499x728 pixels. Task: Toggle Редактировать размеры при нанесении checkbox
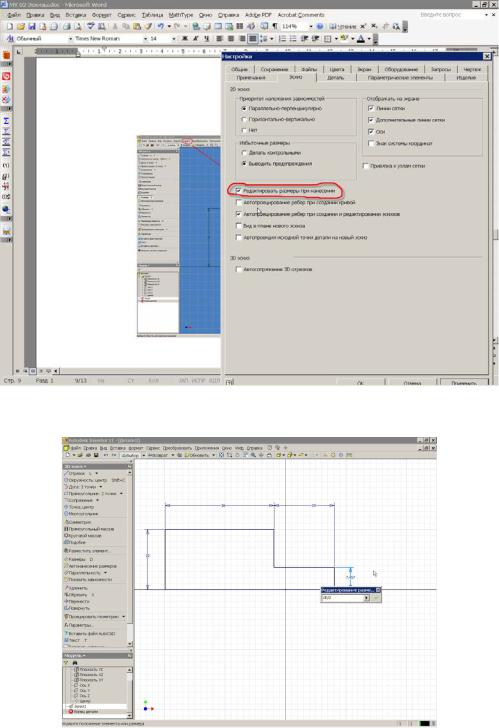pyautogui.click(x=239, y=191)
